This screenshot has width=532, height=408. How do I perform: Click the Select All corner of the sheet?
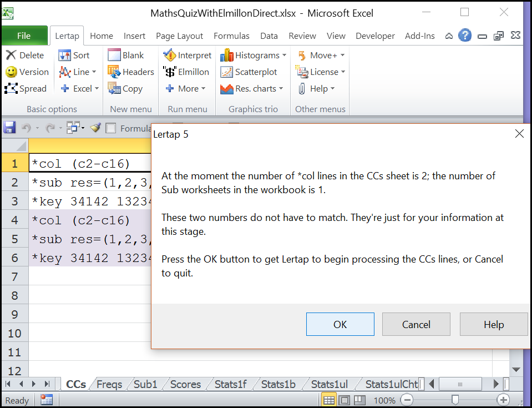point(16,145)
